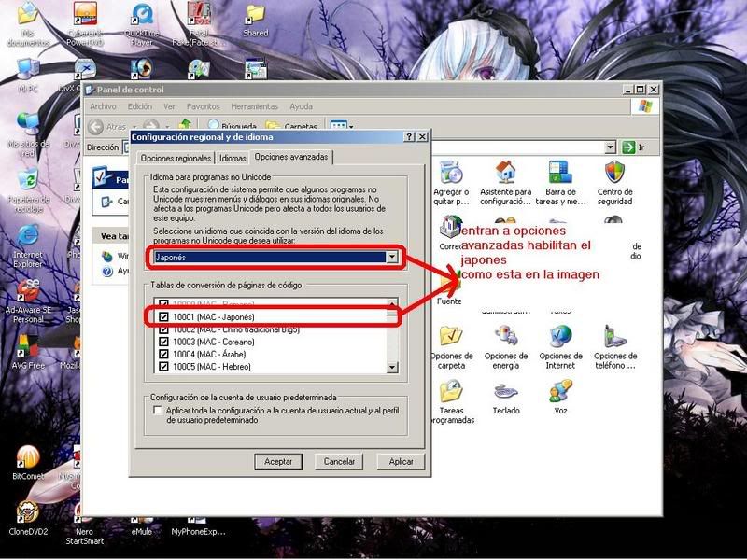Screen dimensions: 747x560
Task: Select the Opciones avanzadas tab
Action: pos(291,157)
